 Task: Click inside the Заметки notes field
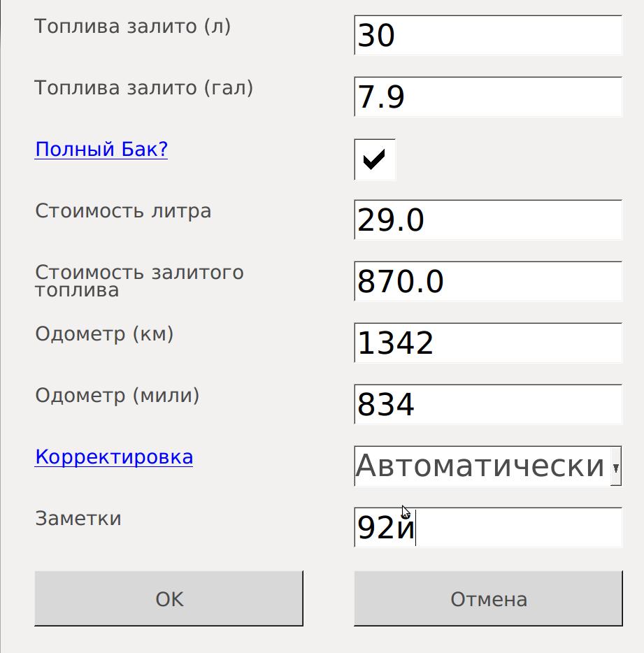516,528
